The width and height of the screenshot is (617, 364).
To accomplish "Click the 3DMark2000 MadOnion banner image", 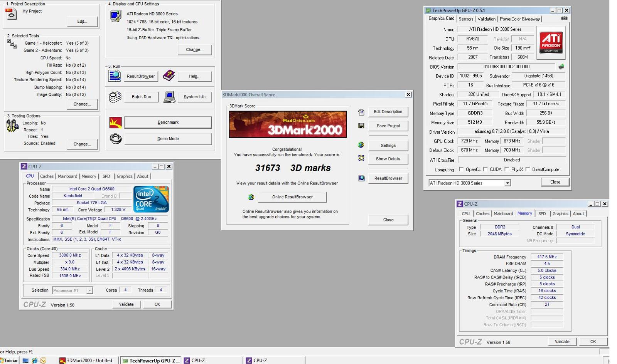I will [288, 124].
